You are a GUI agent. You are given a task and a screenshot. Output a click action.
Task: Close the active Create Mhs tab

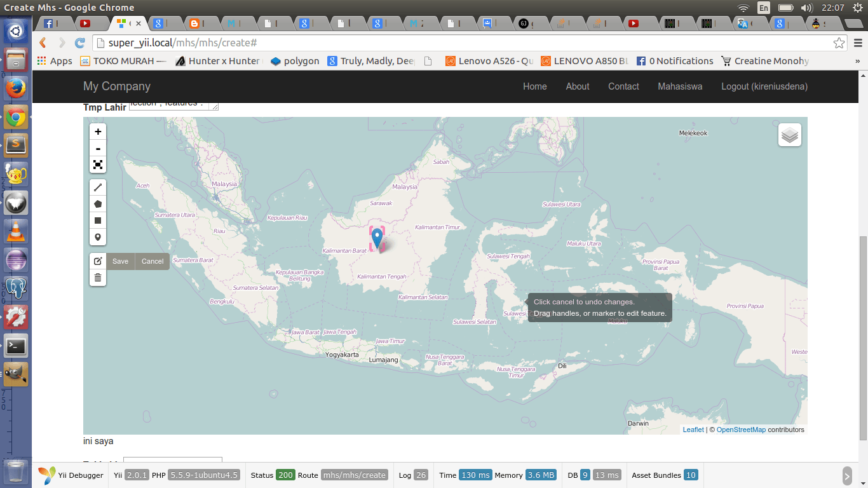(x=138, y=24)
